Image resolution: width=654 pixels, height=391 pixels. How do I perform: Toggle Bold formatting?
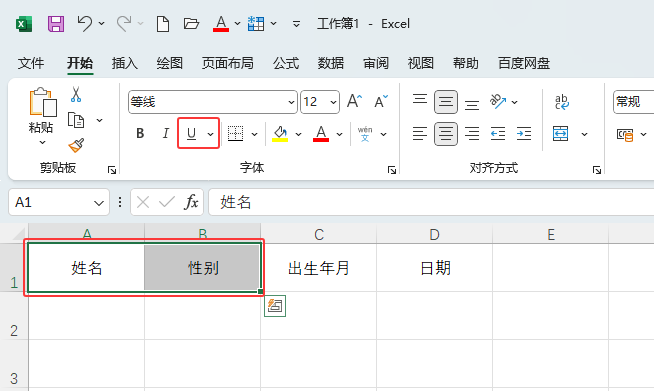click(141, 134)
